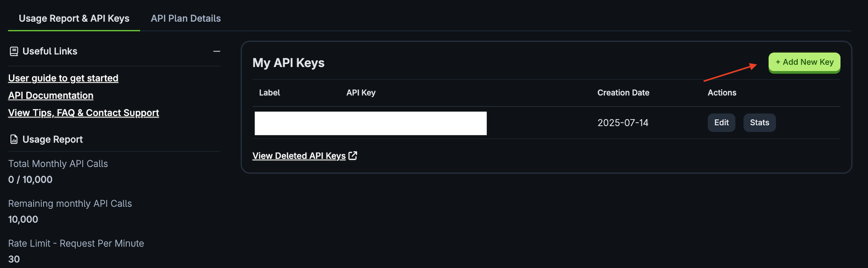Edit the existing API key
Image resolution: width=868 pixels, height=268 pixels.
(x=721, y=123)
